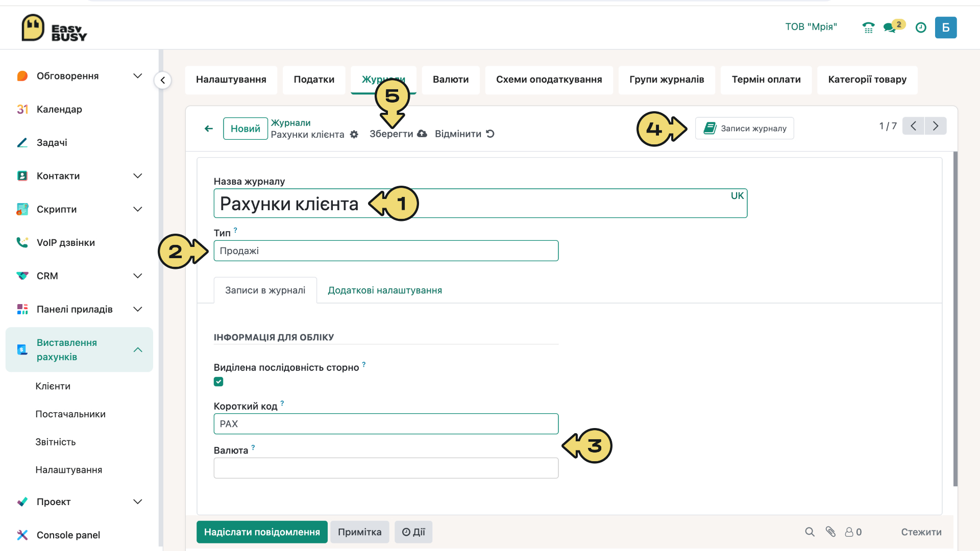980x551 pixels.
Task: Open the Категорії товару tab
Action: 867,80
